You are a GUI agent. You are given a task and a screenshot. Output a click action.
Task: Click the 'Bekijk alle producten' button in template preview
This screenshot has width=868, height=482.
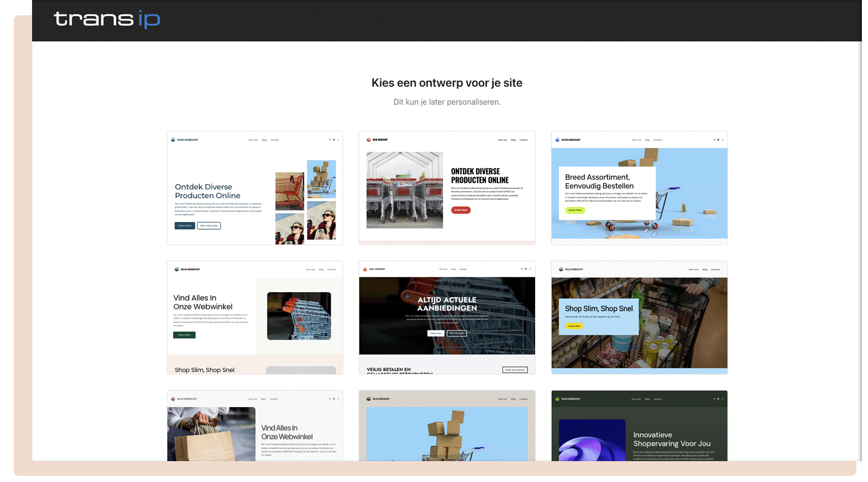(515, 370)
